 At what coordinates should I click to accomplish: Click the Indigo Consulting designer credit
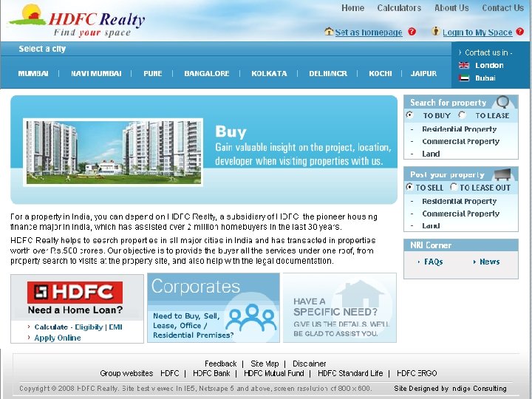point(450,388)
